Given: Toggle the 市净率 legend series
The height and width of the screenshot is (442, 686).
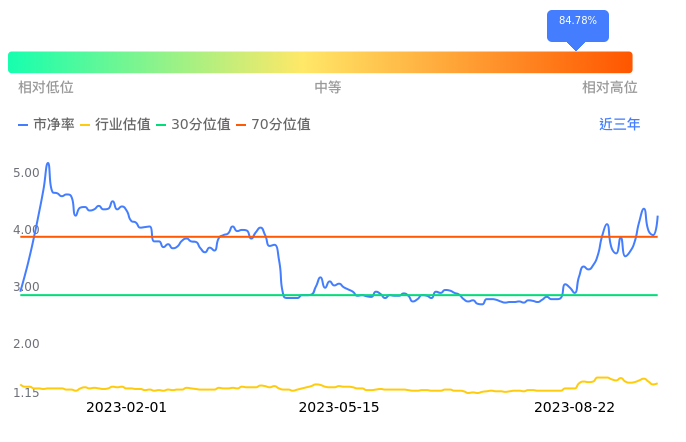Looking at the screenshot, I should [x=47, y=125].
